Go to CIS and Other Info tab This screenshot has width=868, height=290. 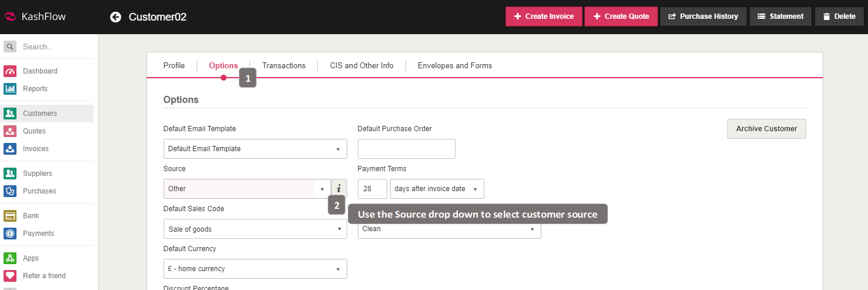tap(361, 66)
